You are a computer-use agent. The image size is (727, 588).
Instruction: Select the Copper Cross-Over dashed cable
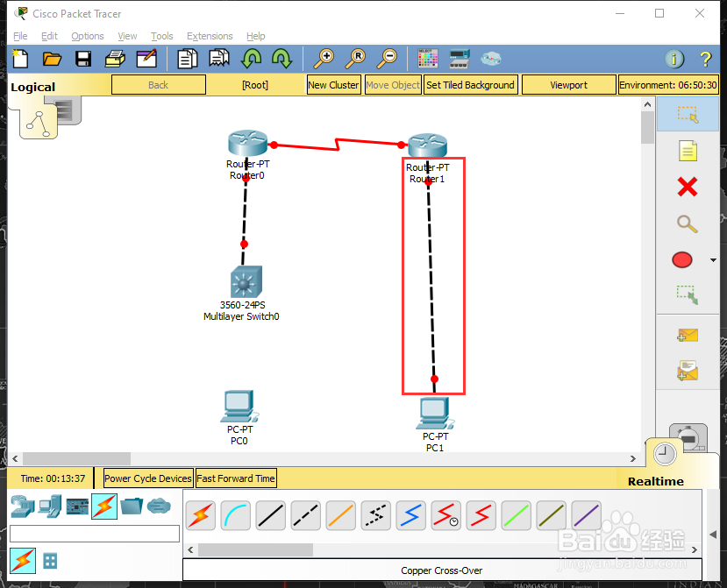tap(305, 515)
